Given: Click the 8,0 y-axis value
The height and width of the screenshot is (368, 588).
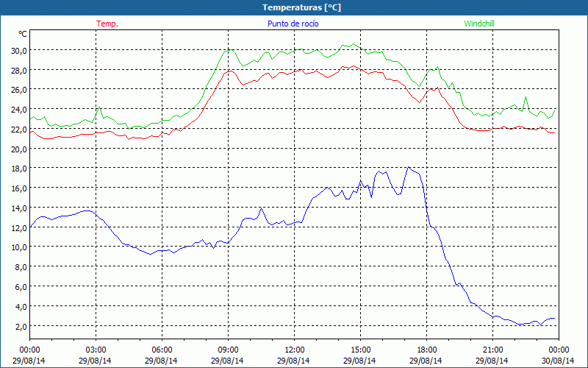Looking at the screenshot, I should point(21,267).
